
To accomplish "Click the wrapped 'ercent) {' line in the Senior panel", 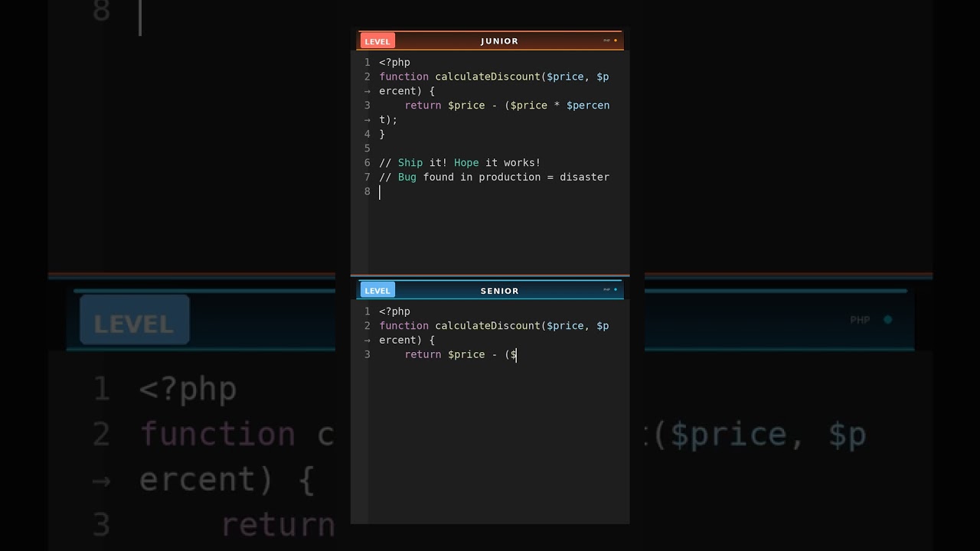I will 407,340.
